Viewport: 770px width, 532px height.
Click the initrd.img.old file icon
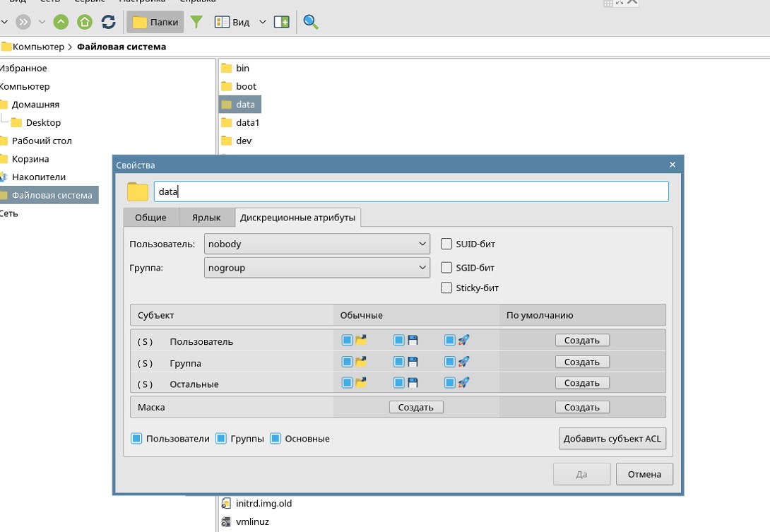pos(226,504)
